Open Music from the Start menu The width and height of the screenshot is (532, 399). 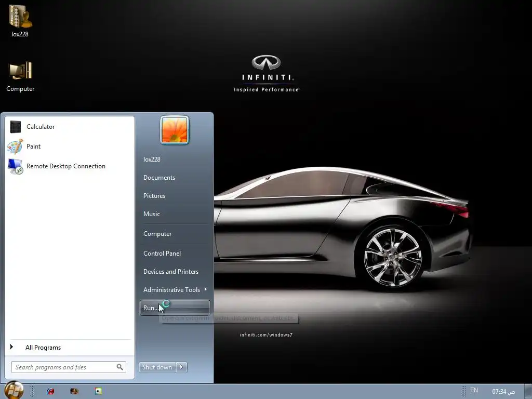click(151, 214)
